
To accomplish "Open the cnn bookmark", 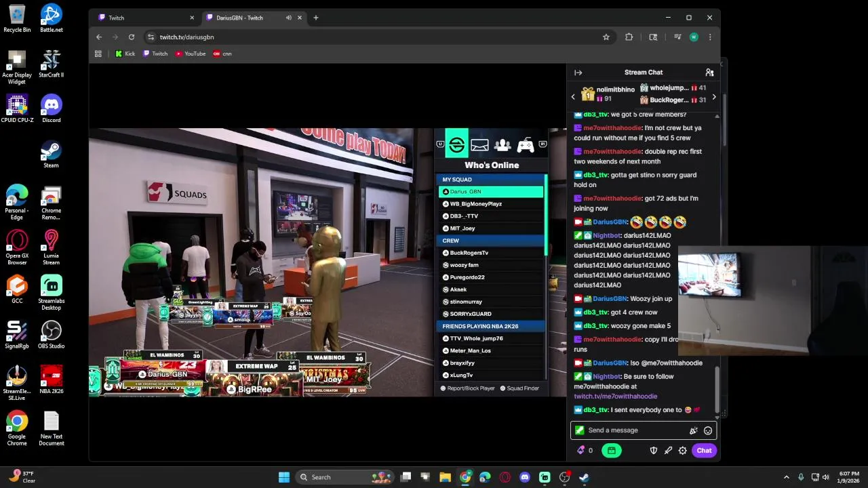I will (x=222, y=54).
